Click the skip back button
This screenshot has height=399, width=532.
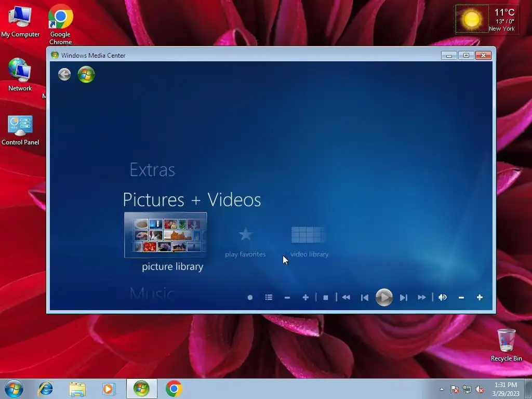[365, 298]
